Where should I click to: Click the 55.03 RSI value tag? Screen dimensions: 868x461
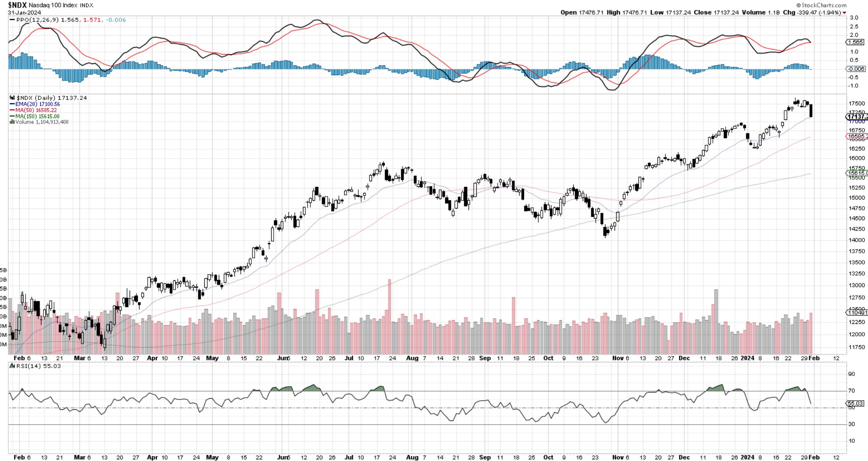[855, 403]
